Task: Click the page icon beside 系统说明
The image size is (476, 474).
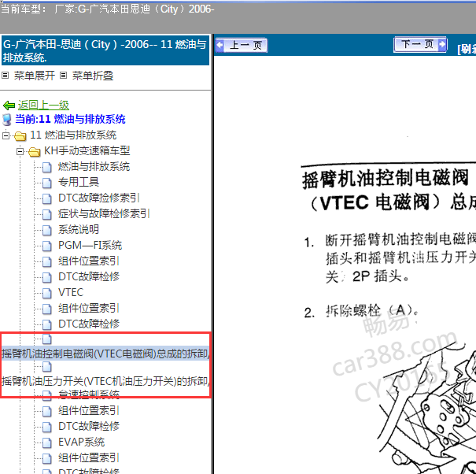Action: (x=46, y=230)
